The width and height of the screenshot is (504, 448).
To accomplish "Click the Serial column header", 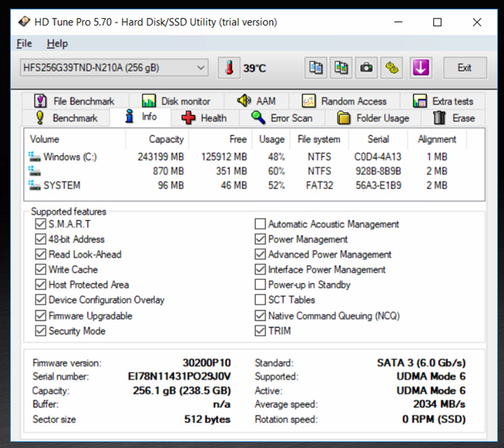I will (x=378, y=139).
